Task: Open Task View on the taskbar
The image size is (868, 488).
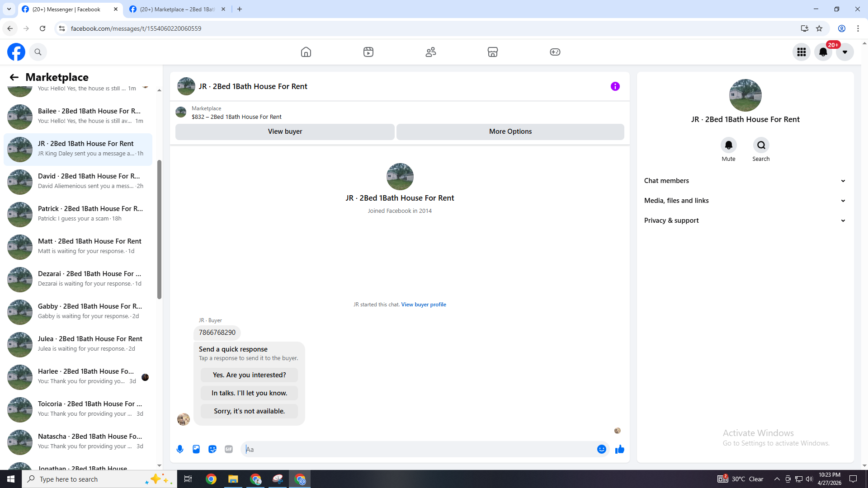Action: click(188, 479)
